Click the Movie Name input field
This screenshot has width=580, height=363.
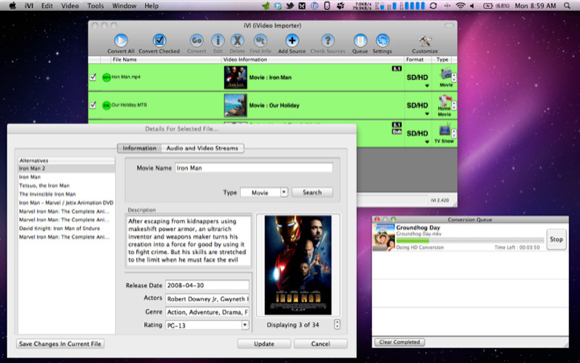coord(254,168)
